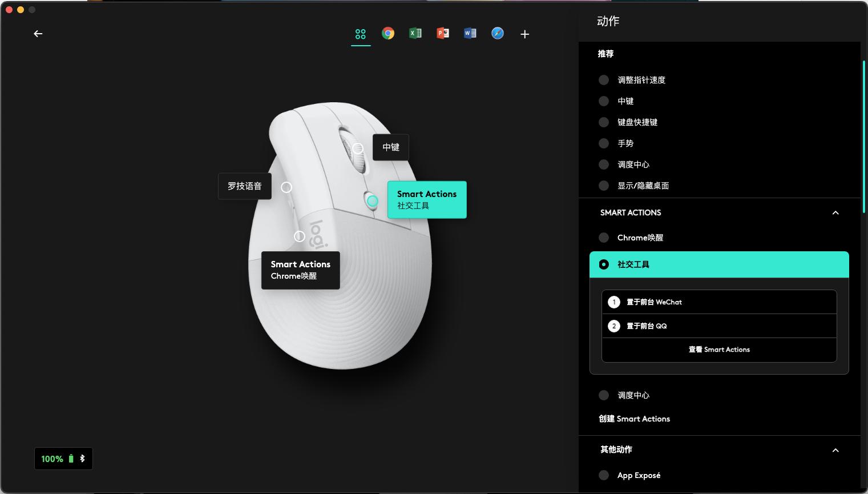Select the Chrome application icon
The width and height of the screenshot is (868, 494).
click(x=388, y=33)
